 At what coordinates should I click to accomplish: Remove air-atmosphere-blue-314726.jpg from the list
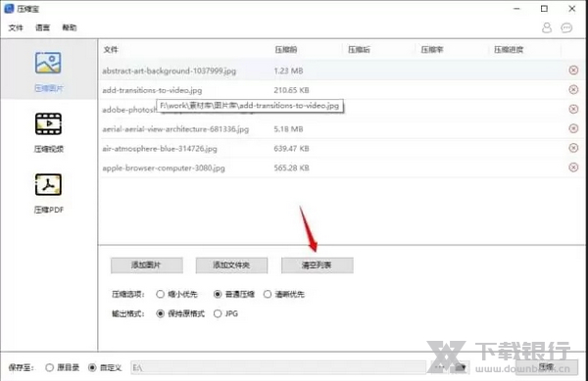[573, 148]
